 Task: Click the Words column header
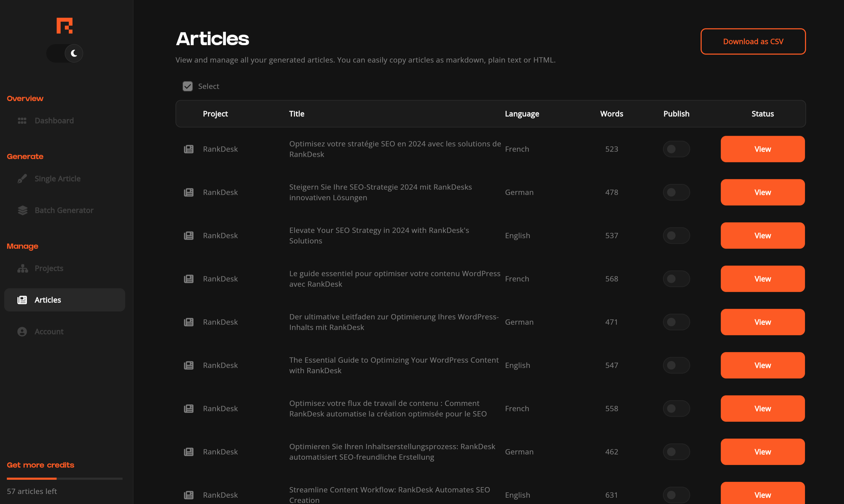point(612,114)
